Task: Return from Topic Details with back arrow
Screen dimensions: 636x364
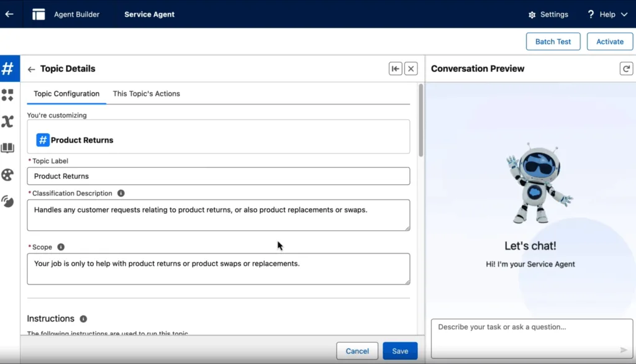Action: point(31,70)
